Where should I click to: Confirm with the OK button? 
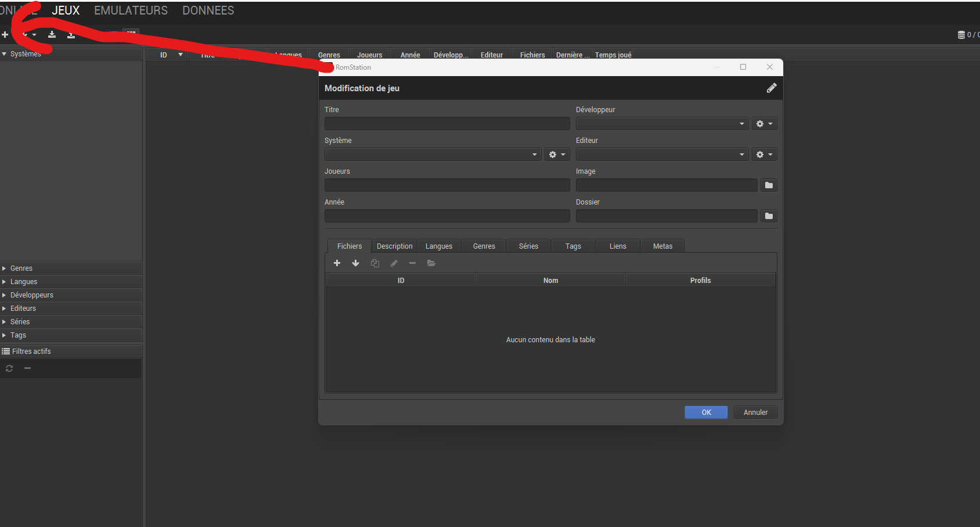(x=706, y=413)
